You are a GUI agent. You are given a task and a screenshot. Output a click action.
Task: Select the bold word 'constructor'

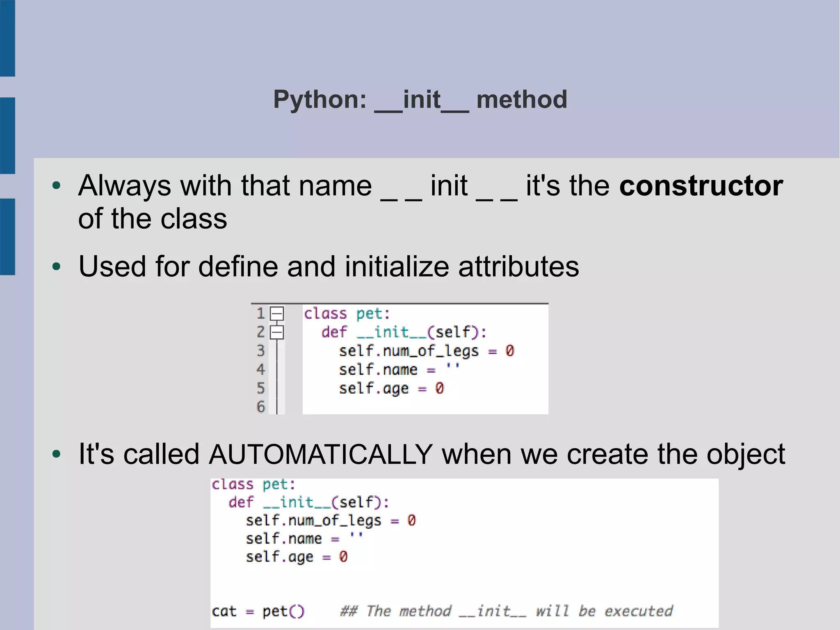coord(701,186)
